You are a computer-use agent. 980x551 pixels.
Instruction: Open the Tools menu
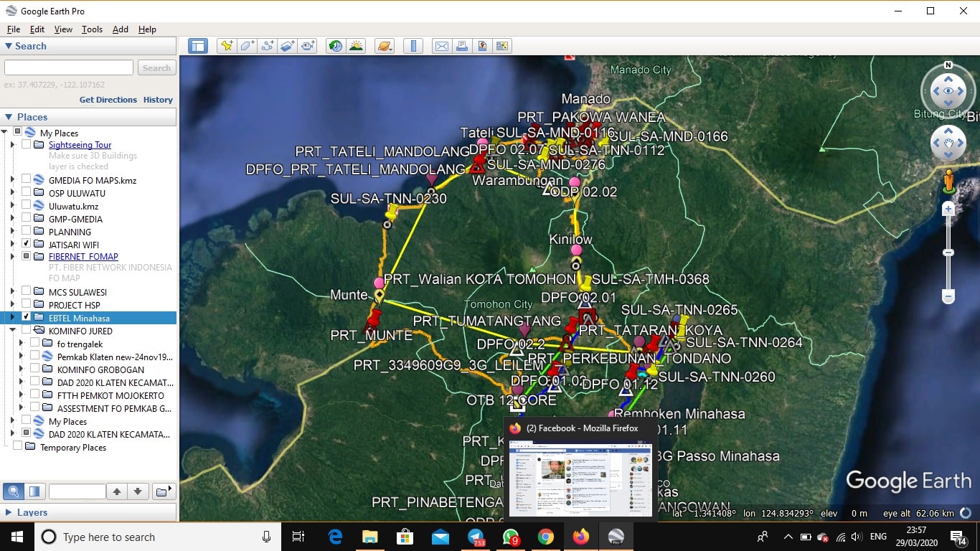pyautogui.click(x=91, y=29)
